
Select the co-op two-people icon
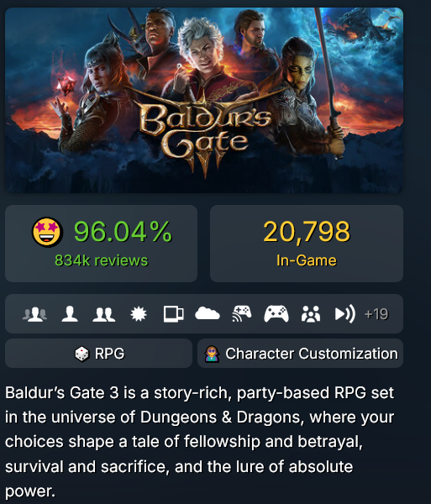click(104, 314)
